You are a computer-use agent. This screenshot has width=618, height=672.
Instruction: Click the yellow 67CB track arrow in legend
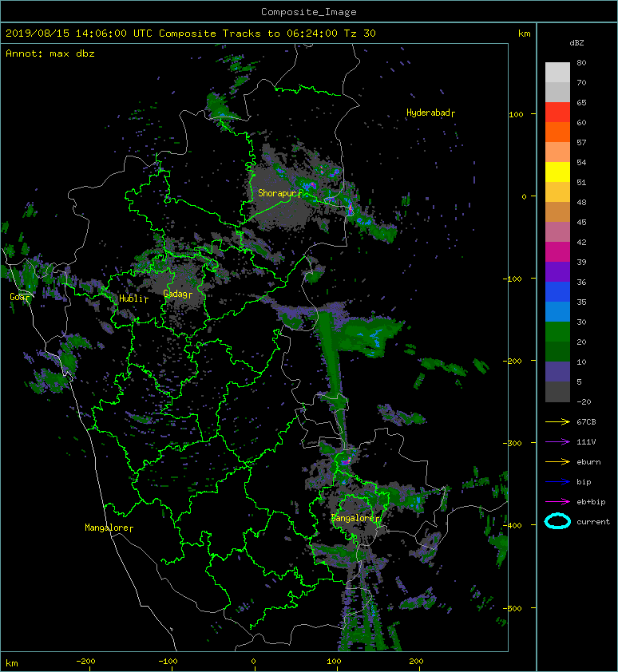(557, 422)
